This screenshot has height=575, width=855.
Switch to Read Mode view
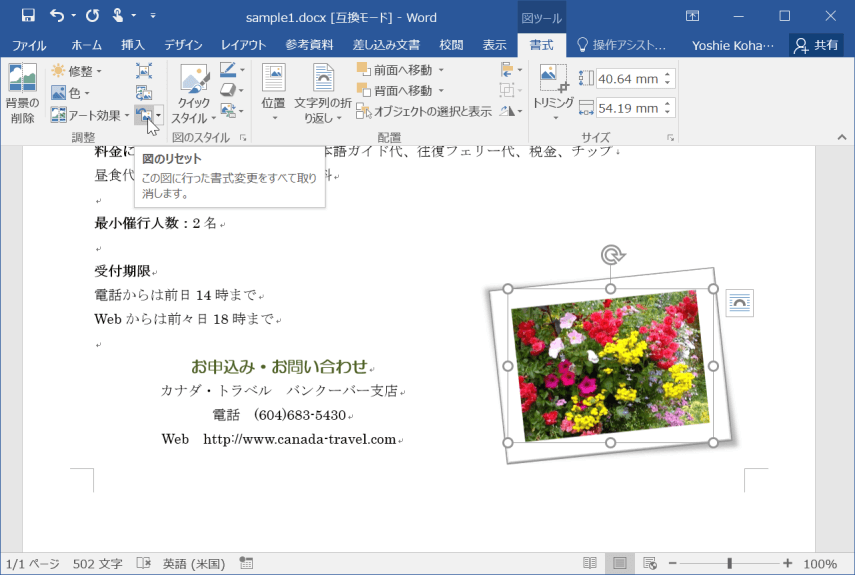(x=589, y=564)
